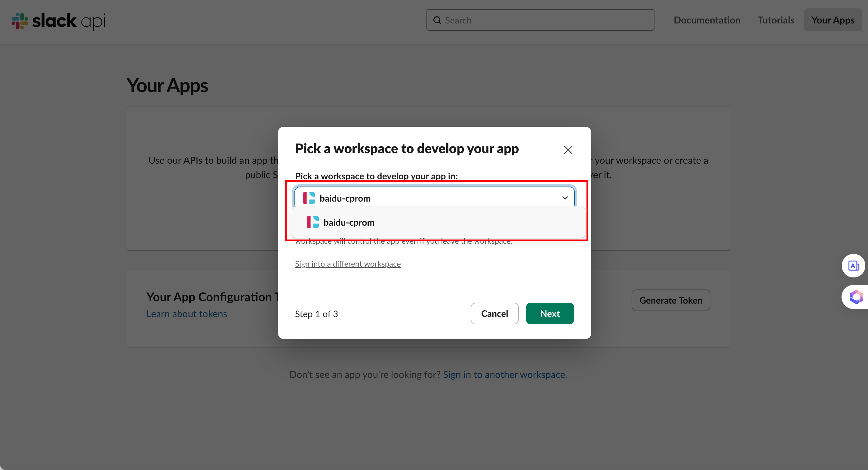Viewport: 868px width, 470px height.
Task: Go to Your Apps tab
Action: (x=833, y=20)
